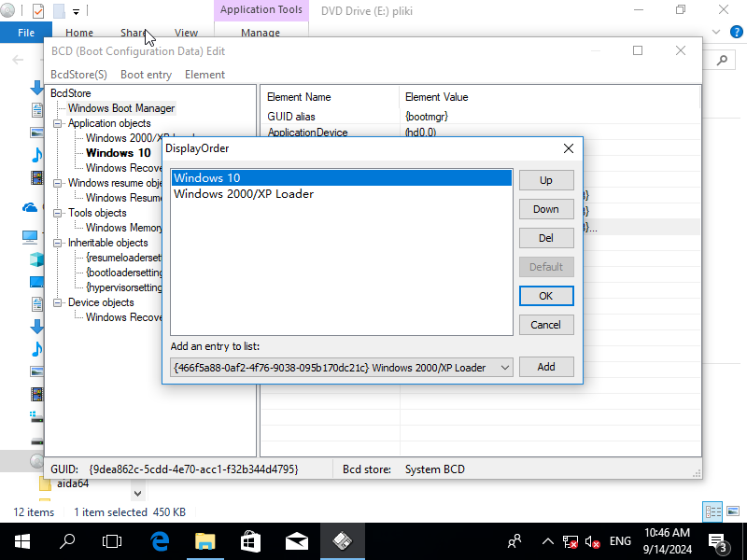Click muted volume tray icon
747x560 pixels.
coord(592,541)
